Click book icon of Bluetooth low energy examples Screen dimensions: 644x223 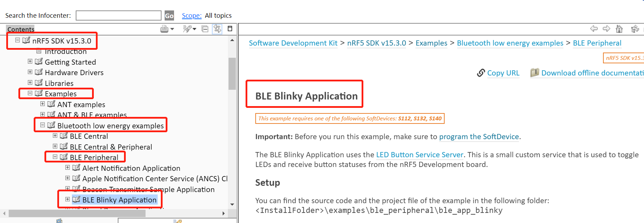tap(51, 125)
